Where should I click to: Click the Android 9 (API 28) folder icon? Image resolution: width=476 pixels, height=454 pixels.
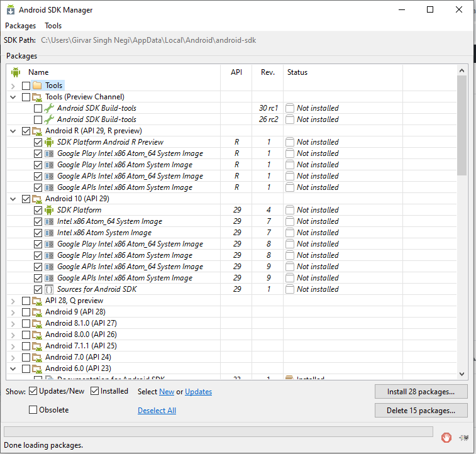[x=37, y=313]
